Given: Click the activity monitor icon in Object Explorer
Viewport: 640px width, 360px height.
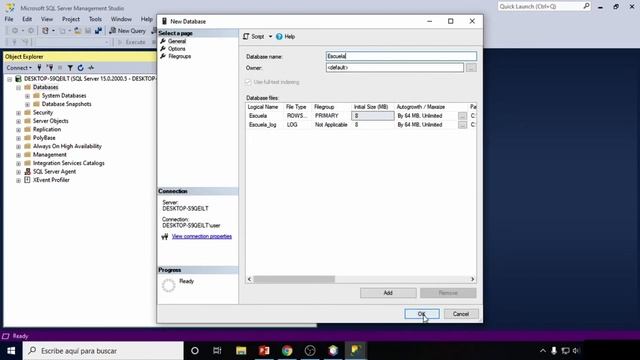Looking at the screenshot, I should [x=91, y=68].
